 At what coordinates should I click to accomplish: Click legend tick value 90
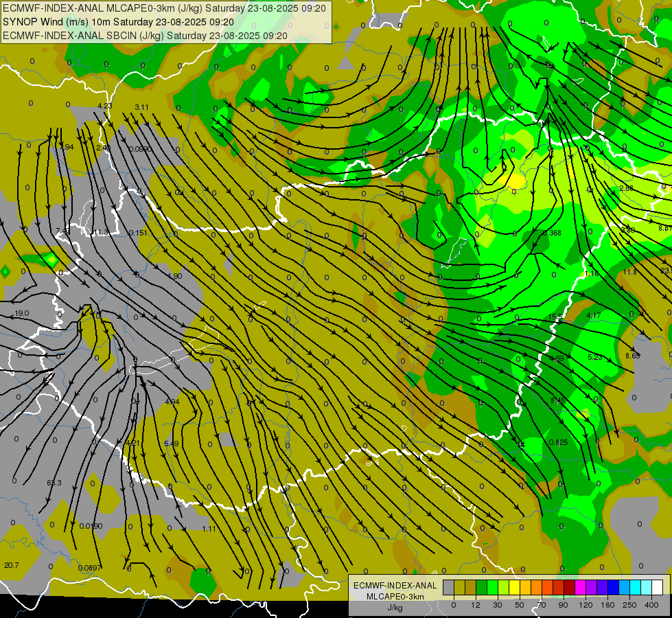(563, 605)
